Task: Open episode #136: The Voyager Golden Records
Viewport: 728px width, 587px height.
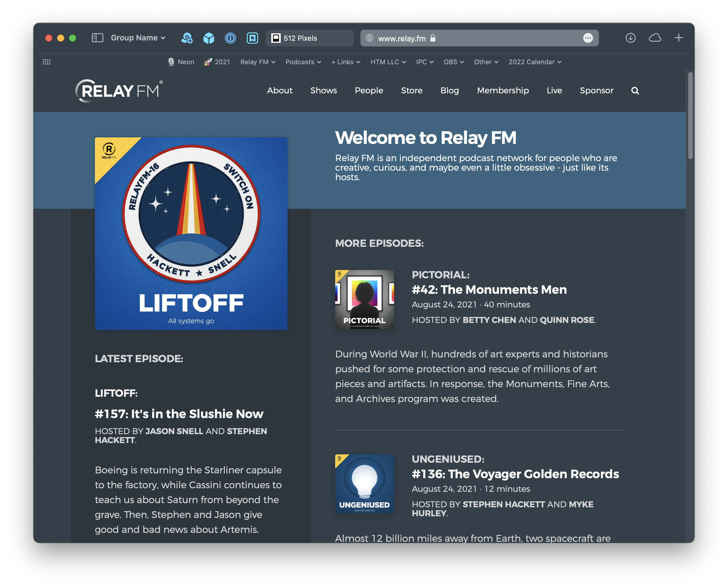Action: pyautogui.click(x=515, y=474)
